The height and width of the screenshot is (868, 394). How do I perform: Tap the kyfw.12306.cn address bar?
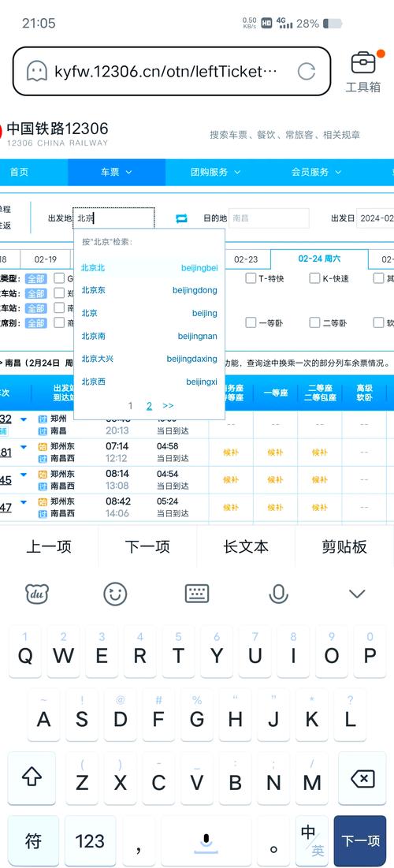(172, 72)
